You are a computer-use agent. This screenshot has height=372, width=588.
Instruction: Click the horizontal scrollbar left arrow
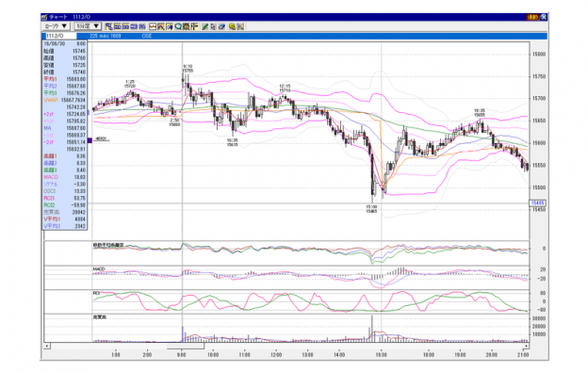click(x=47, y=346)
